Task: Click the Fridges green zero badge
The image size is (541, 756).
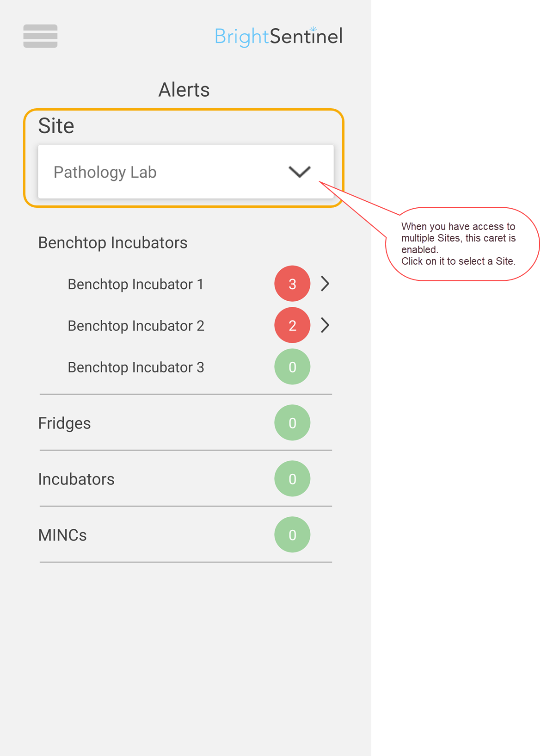Action: coord(292,423)
